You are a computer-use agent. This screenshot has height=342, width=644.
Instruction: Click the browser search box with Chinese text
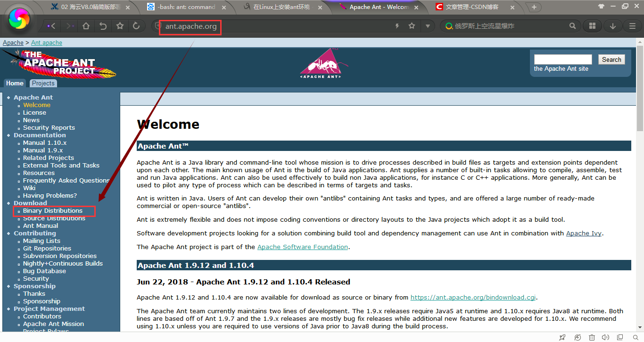[511, 26]
